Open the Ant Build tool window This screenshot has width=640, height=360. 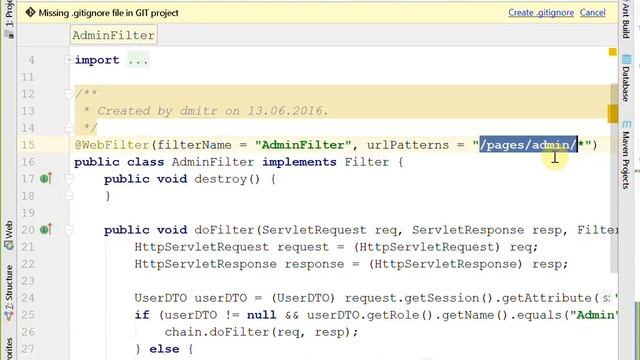[626, 20]
